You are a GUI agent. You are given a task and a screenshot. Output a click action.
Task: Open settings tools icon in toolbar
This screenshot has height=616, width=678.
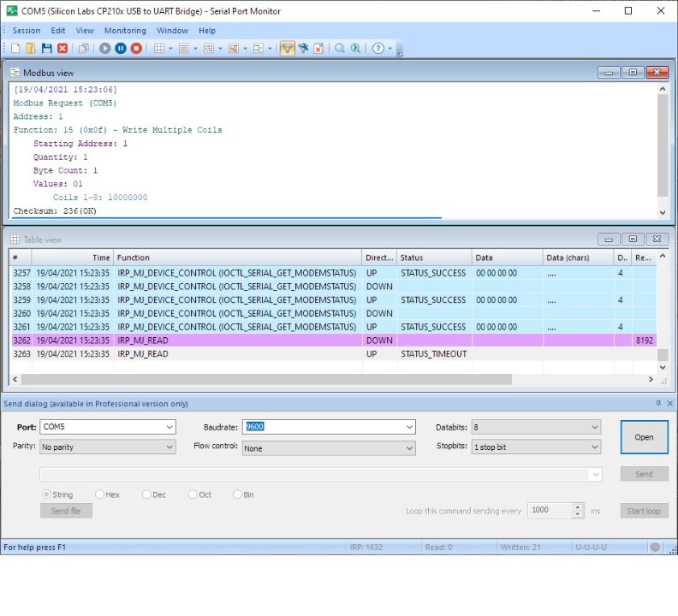point(304,49)
